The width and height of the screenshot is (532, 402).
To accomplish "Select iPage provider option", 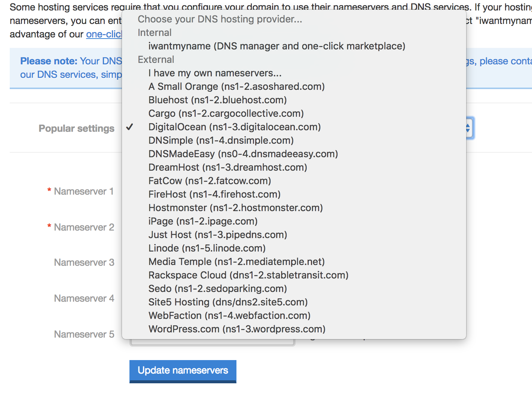I will [294, 221].
